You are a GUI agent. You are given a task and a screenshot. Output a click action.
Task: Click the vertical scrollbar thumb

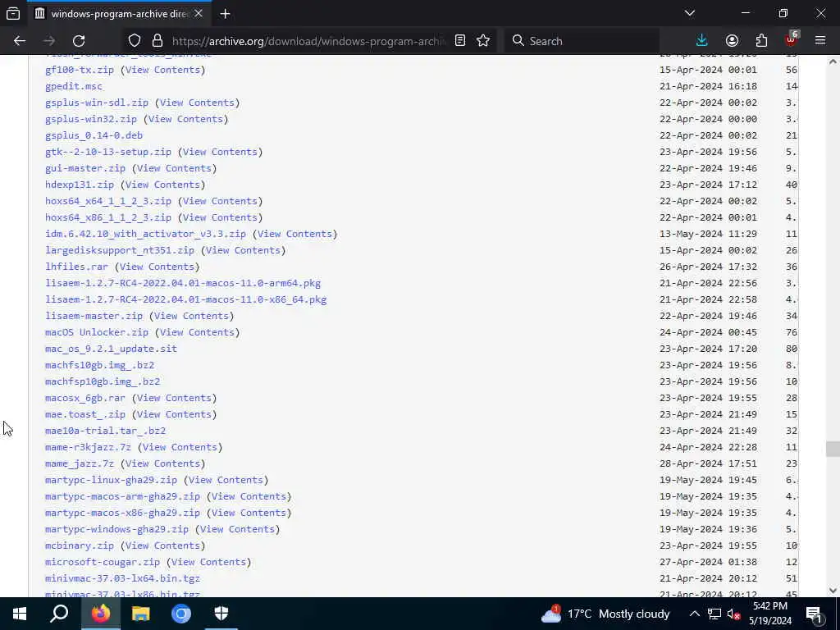point(833,449)
